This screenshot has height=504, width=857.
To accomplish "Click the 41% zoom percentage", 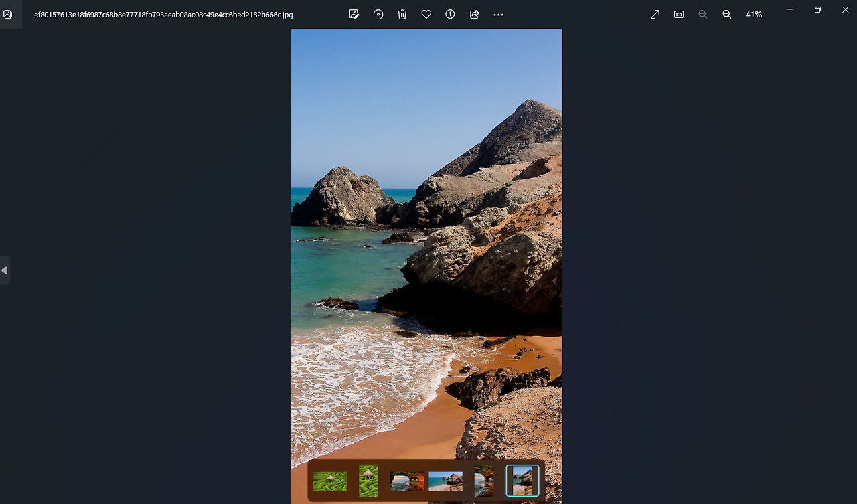I will point(754,14).
